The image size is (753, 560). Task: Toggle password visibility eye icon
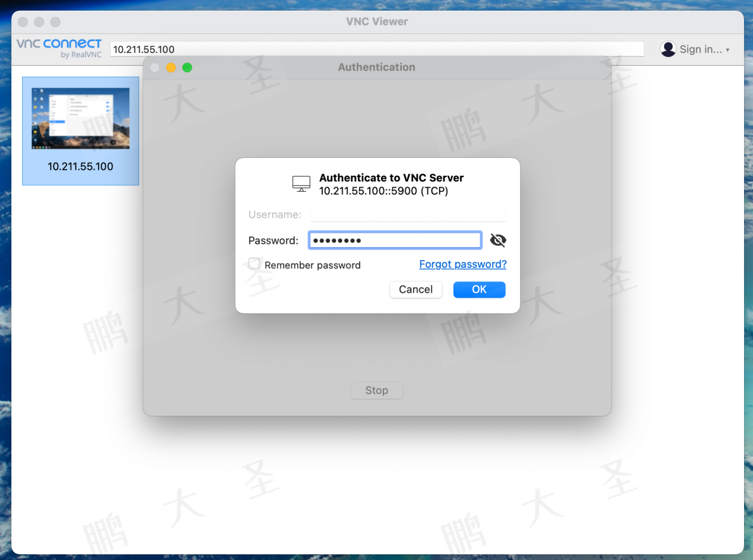point(498,240)
